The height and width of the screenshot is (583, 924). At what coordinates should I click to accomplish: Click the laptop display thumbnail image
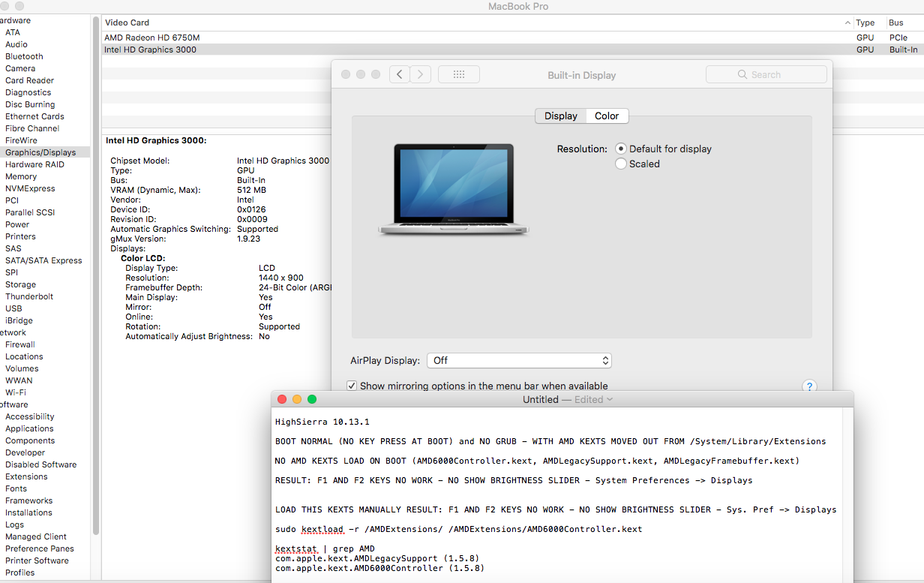pyautogui.click(x=454, y=190)
